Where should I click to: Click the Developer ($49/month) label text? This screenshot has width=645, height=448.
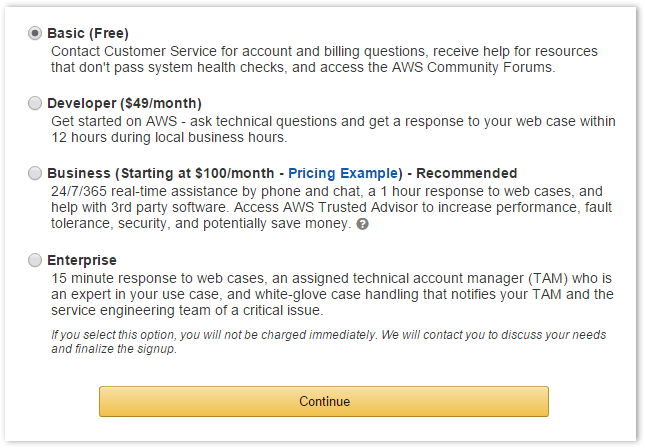124,103
